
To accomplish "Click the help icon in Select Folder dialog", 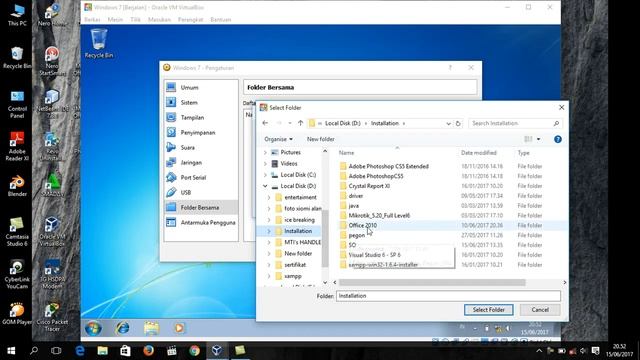I will [x=558, y=139].
